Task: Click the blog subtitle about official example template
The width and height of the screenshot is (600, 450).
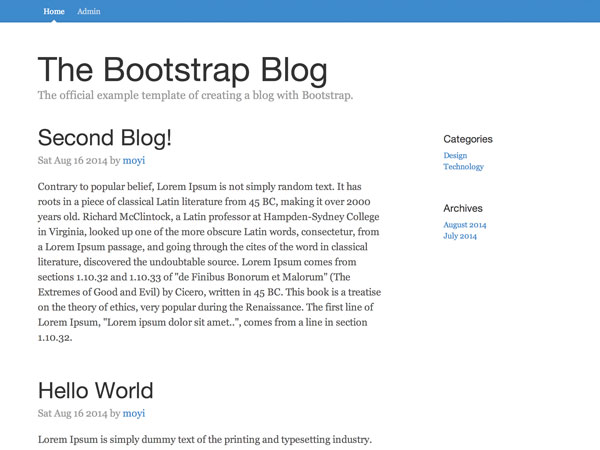Action: tap(195, 96)
